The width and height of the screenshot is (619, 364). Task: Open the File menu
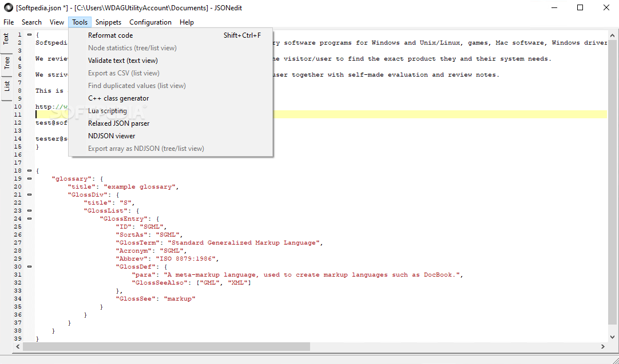click(8, 22)
